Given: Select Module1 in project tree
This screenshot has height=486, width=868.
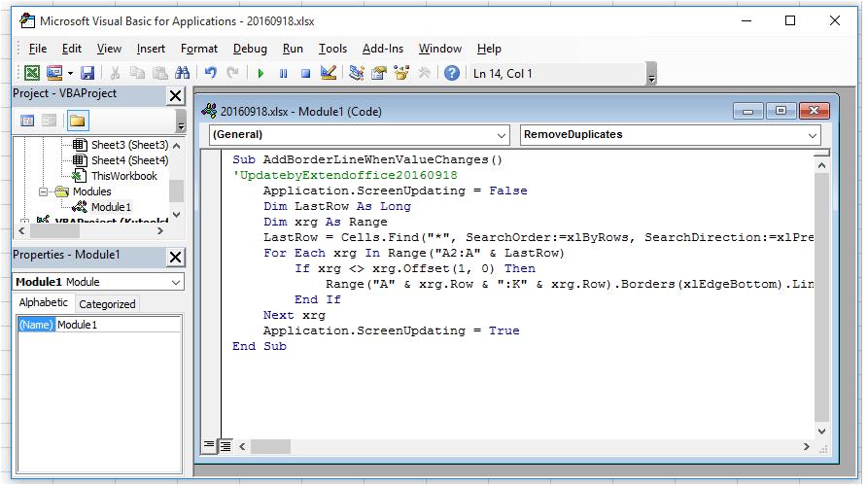Looking at the screenshot, I should click(111, 207).
